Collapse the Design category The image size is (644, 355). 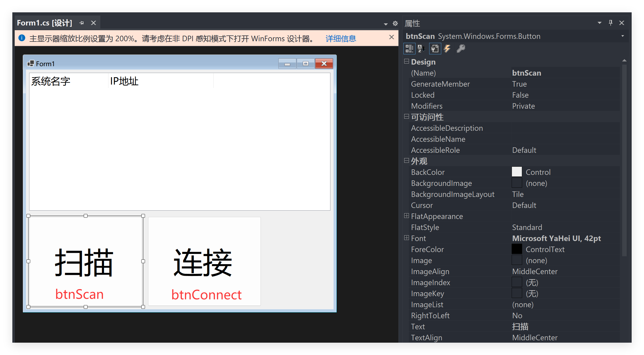[407, 61]
